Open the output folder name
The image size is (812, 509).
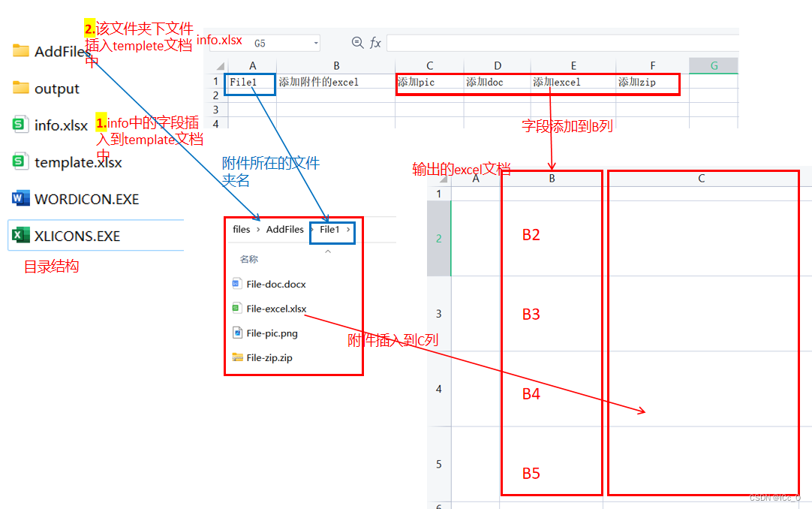click(57, 89)
